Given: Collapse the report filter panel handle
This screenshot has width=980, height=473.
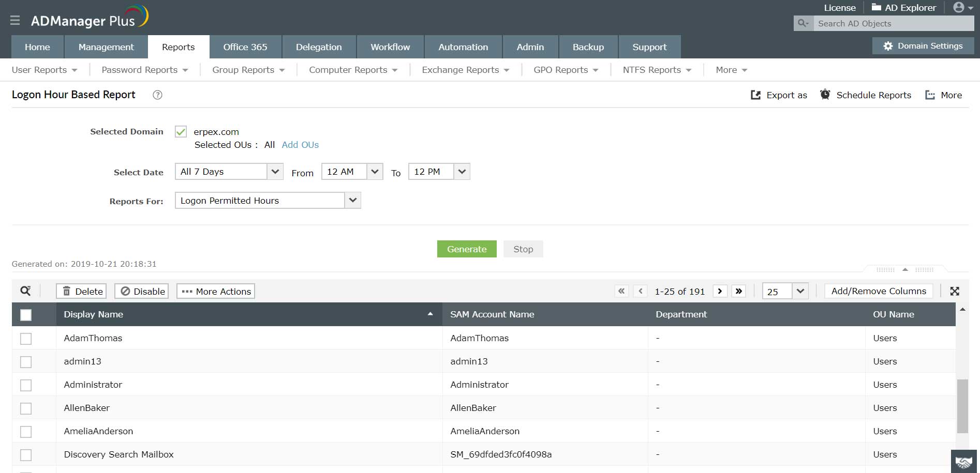Looking at the screenshot, I should (x=905, y=269).
